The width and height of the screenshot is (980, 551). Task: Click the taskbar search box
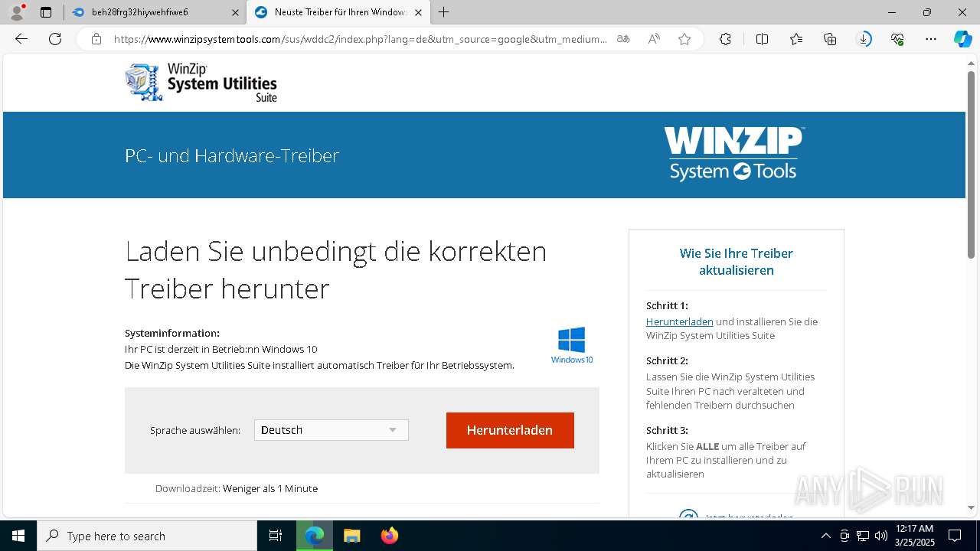[147, 536]
